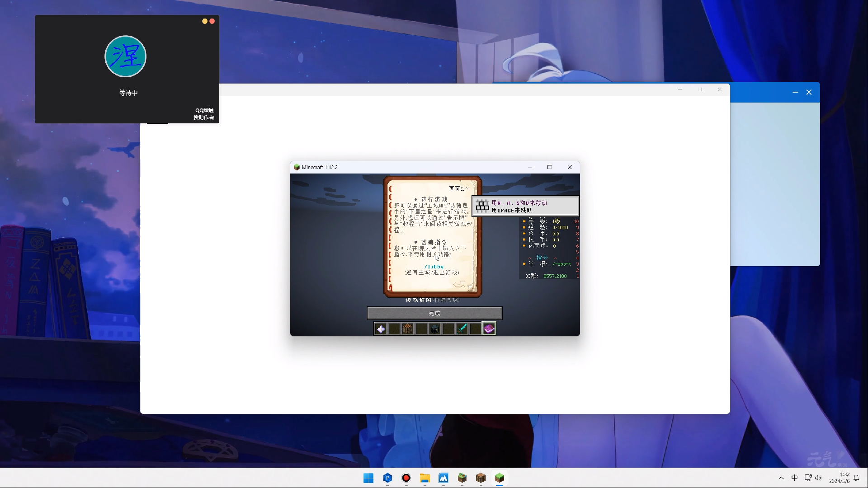The width and height of the screenshot is (868, 488).
Task: Minimize the white background window
Action: coord(680,89)
